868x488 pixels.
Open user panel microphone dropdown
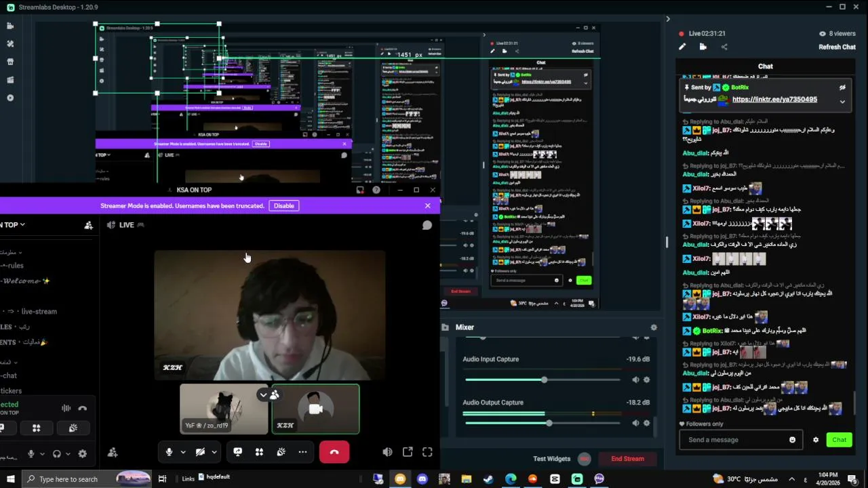[42, 454]
